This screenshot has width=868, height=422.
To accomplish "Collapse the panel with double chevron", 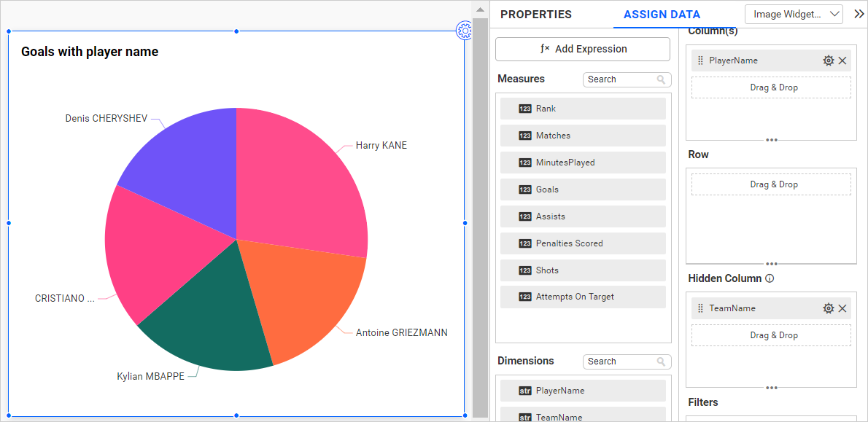I will [859, 14].
